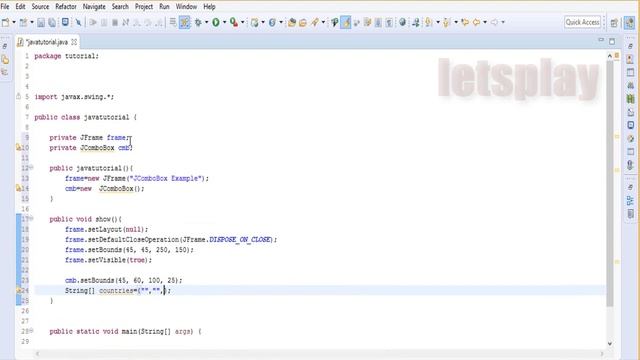Screen dimensions: 640x360
Task: Close the javatutorial.java tab
Action: coord(74,42)
